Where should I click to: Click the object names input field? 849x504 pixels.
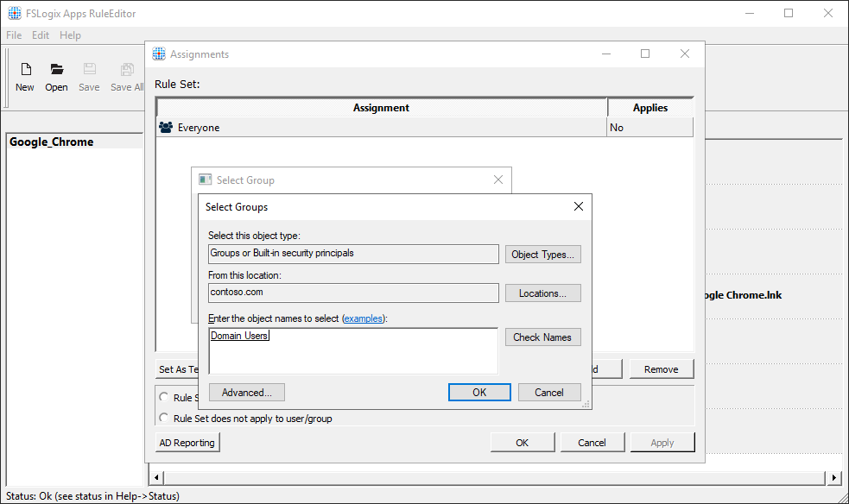353,351
